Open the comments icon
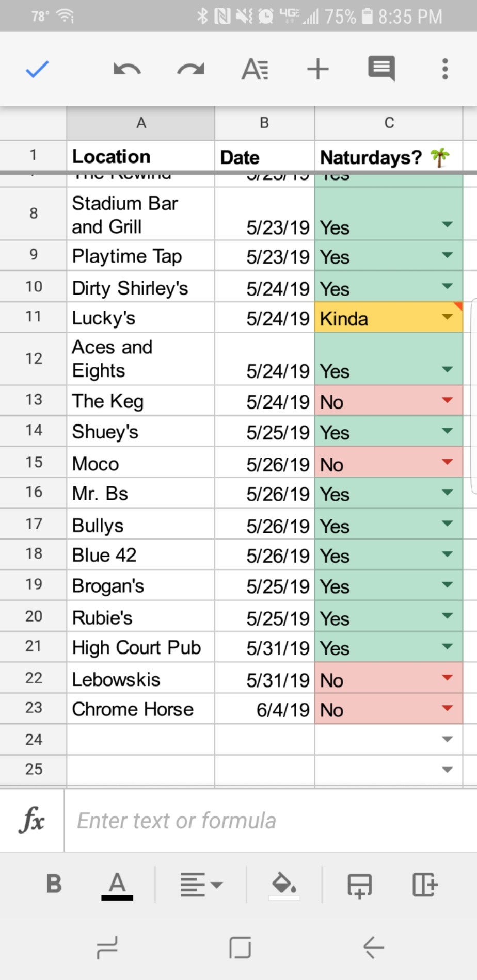This screenshot has height=980, width=477. pyautogui.click(x=381, y=68)
